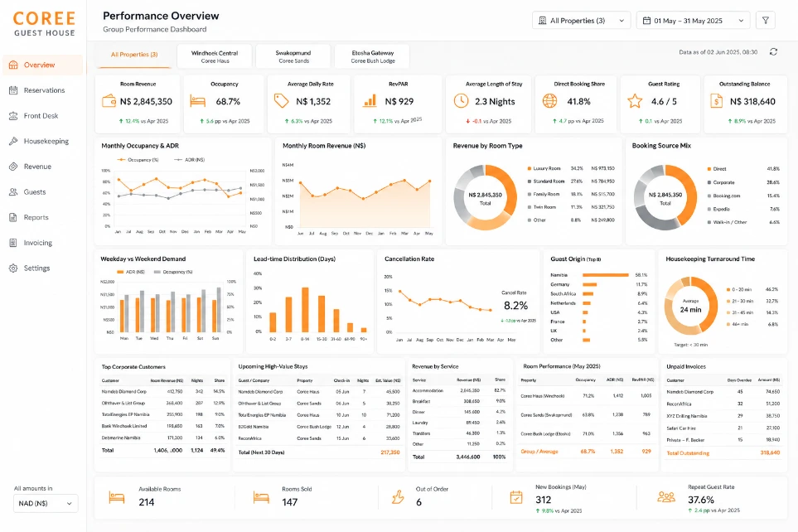
Task: Click the Settings gear icon
Action: (13, 268)
